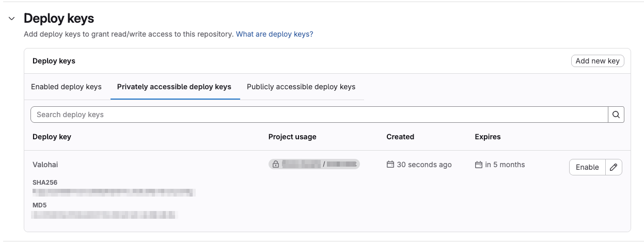
Task: Click the MD5 fingerprint label
Action: click(39, 205)
